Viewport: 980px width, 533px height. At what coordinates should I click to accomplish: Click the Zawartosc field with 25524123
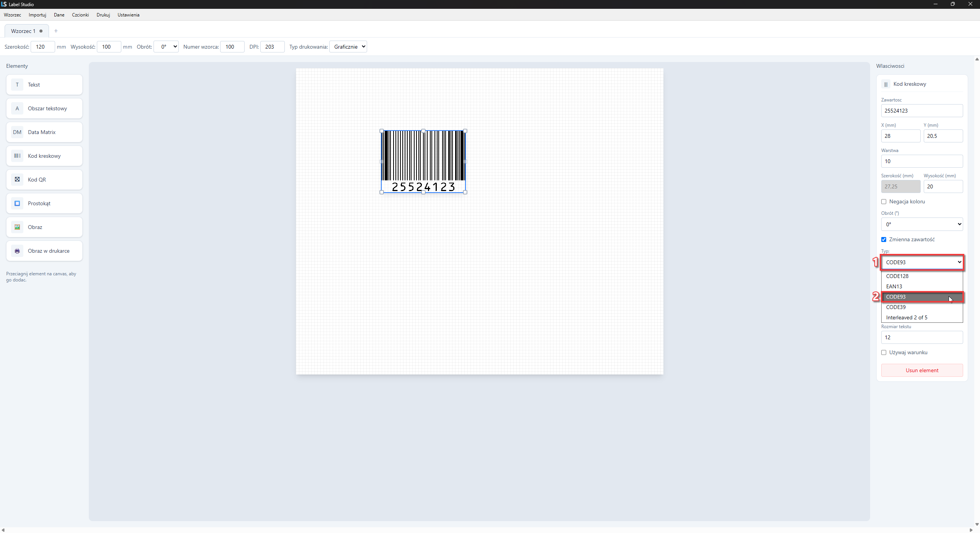pos(922,111)
